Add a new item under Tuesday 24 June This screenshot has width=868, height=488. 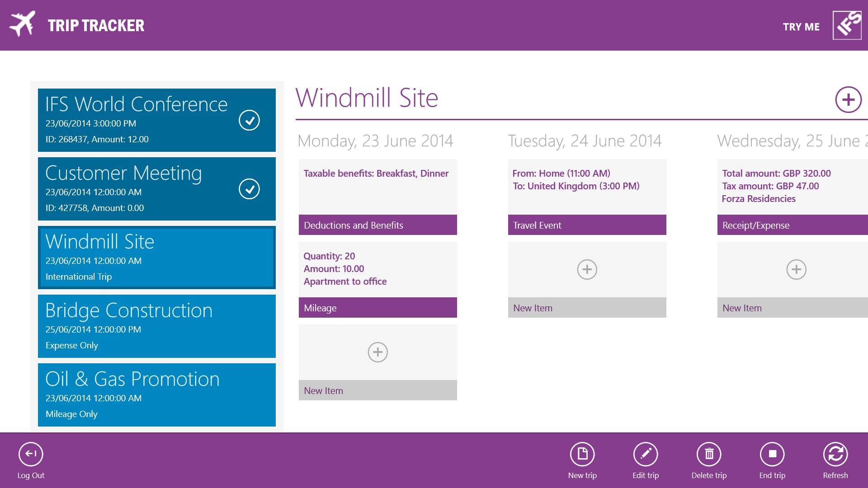pos(587,270)
